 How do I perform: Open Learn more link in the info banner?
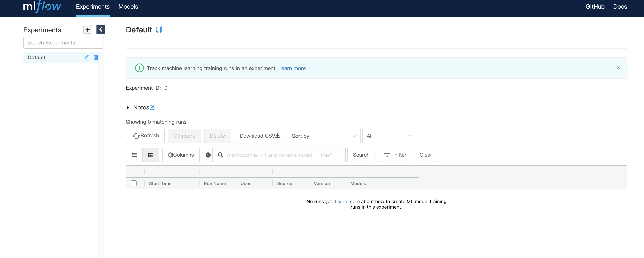(x=292, y=68)
